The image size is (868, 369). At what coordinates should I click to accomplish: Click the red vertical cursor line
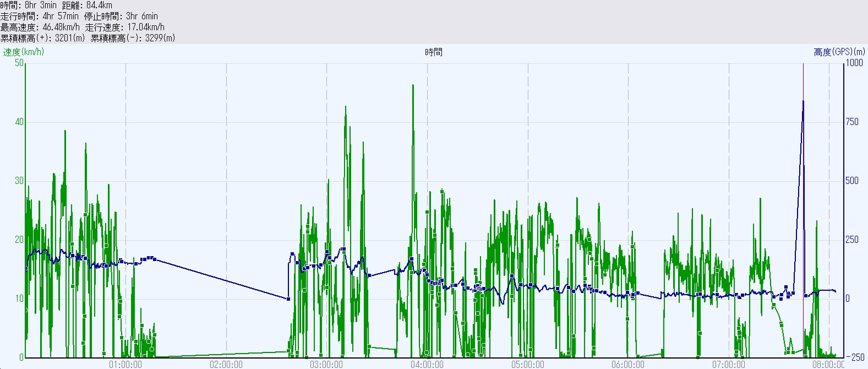pos(803,209)
